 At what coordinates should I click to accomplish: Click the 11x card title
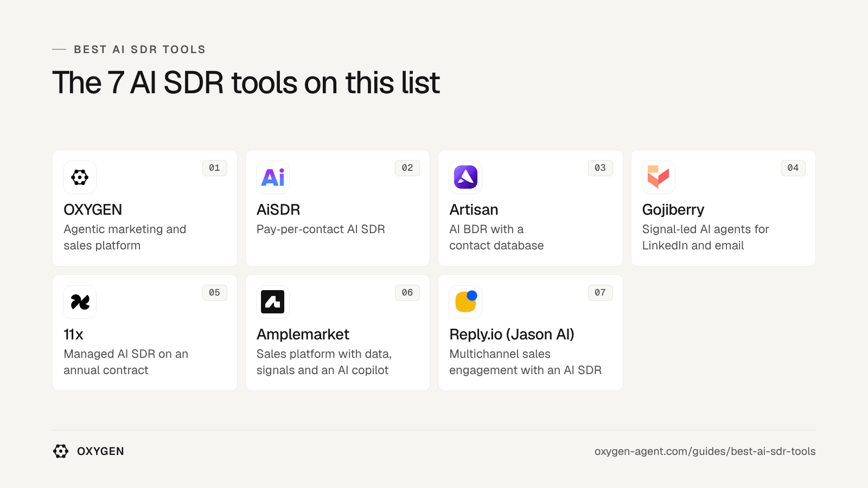(x=73, y=335)
